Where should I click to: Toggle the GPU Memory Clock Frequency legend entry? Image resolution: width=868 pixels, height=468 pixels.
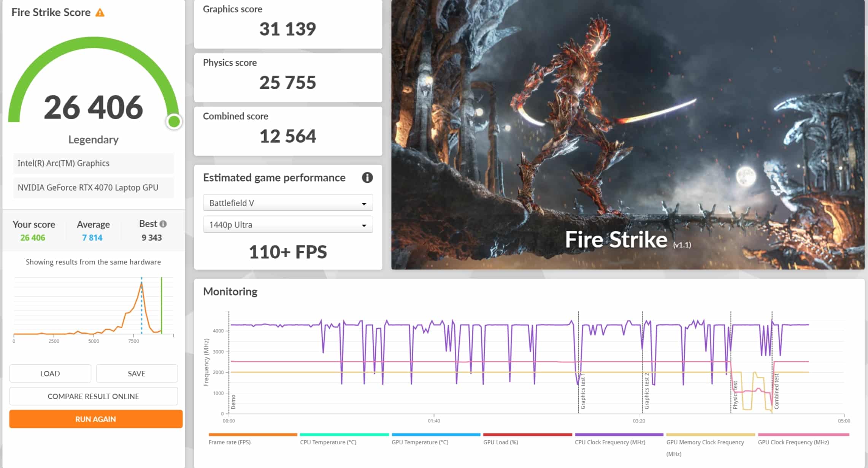tap(705, 442)
